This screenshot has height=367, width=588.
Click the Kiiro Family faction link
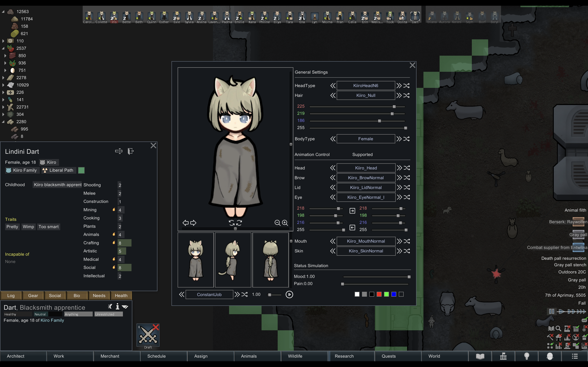coord(52,320)
